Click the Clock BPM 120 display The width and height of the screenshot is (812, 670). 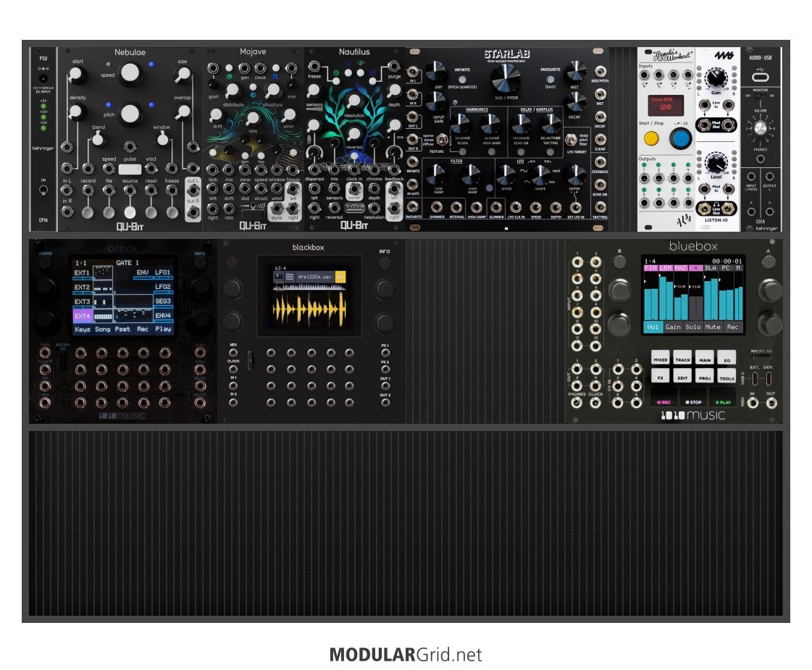point(666,106)
